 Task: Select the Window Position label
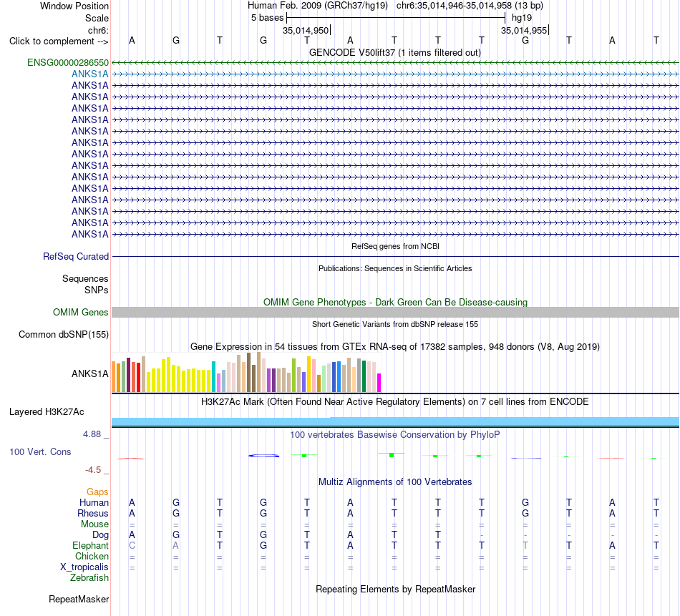pos(74,6)
